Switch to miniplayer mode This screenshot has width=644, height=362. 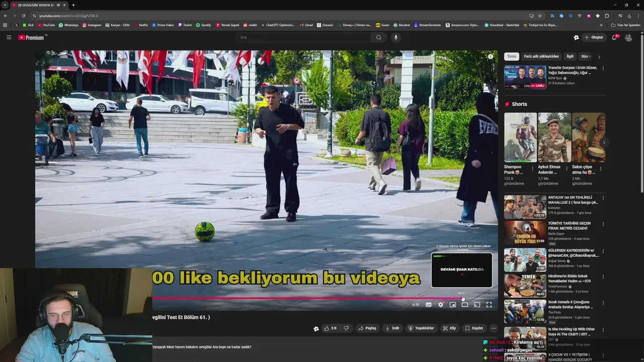[x=453, y=305]
